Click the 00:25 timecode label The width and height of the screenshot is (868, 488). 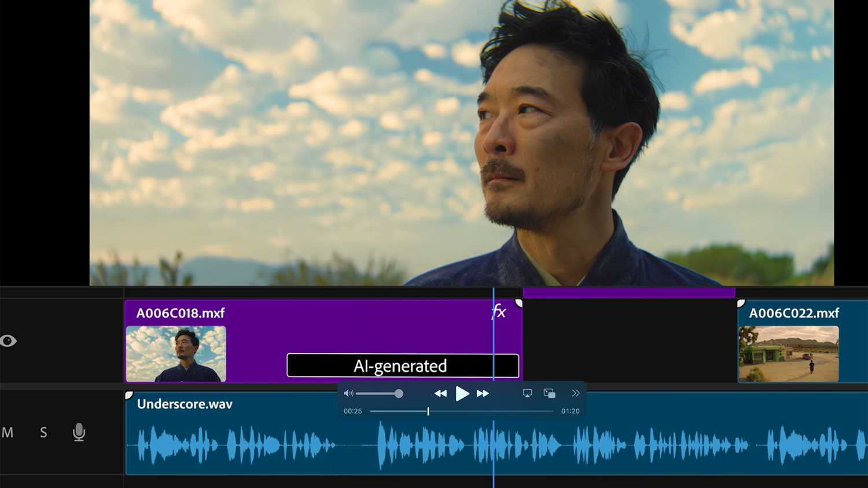352,411
